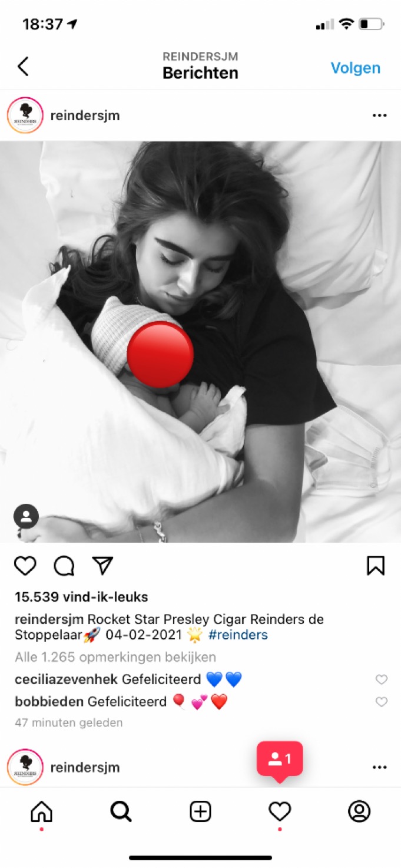Open the Search tab

click(121, 812)
